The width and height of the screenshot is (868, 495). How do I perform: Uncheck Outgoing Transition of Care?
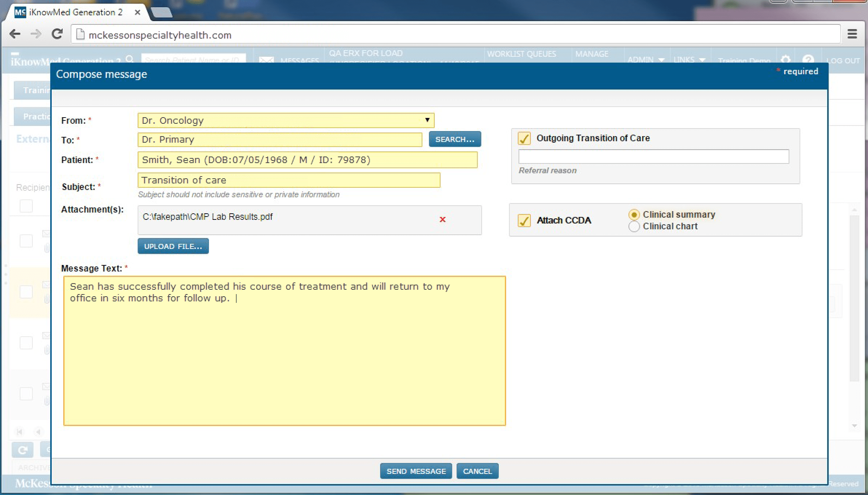pos(524,138)
